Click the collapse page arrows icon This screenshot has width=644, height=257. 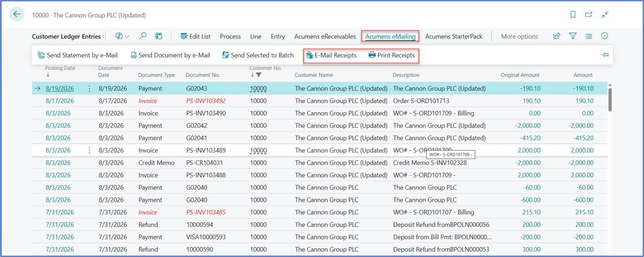[604, 15]
